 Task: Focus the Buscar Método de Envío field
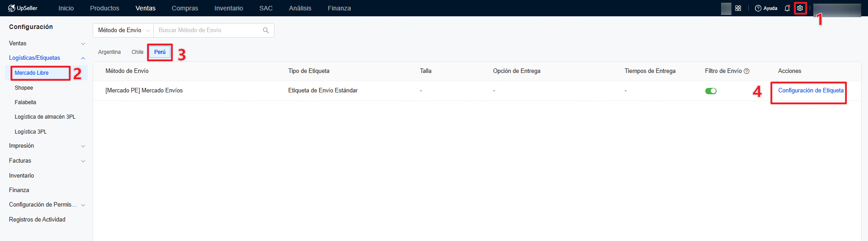coord(208,30)
